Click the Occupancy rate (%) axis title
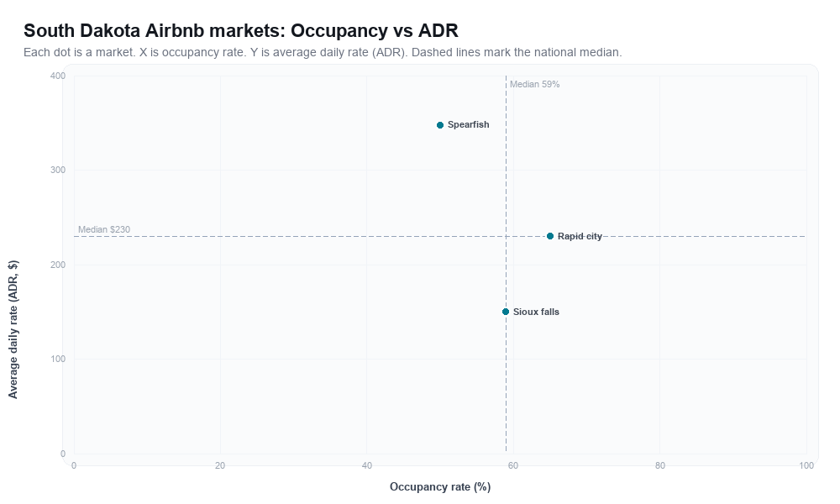 440,487
